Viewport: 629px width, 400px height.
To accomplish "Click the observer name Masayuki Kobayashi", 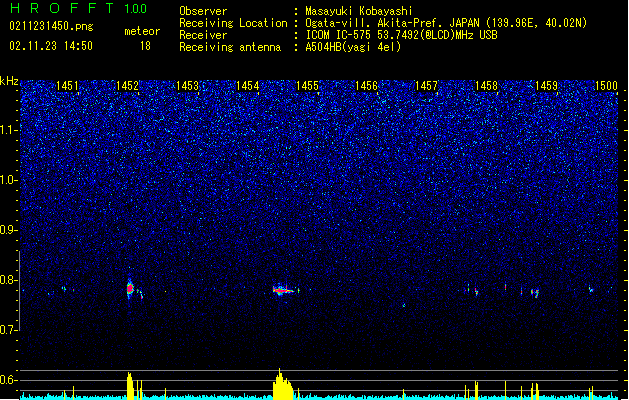I will pyautogui.click(x=359, y=11).
